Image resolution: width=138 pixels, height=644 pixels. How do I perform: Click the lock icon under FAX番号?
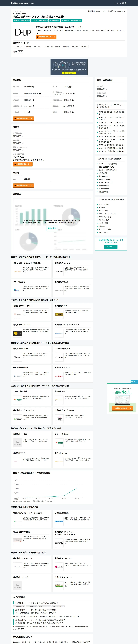(23, 143)
